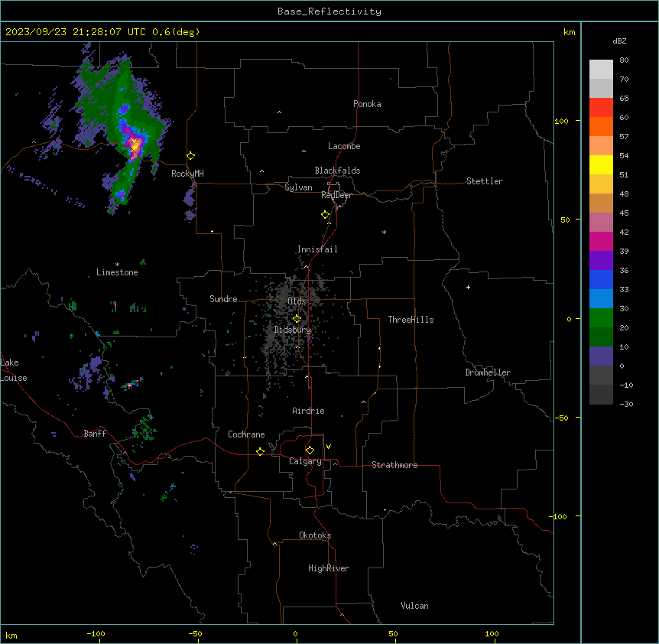
Task: Click the HighRiver town label
Action: pyautogui.click(x=328, y=568)
